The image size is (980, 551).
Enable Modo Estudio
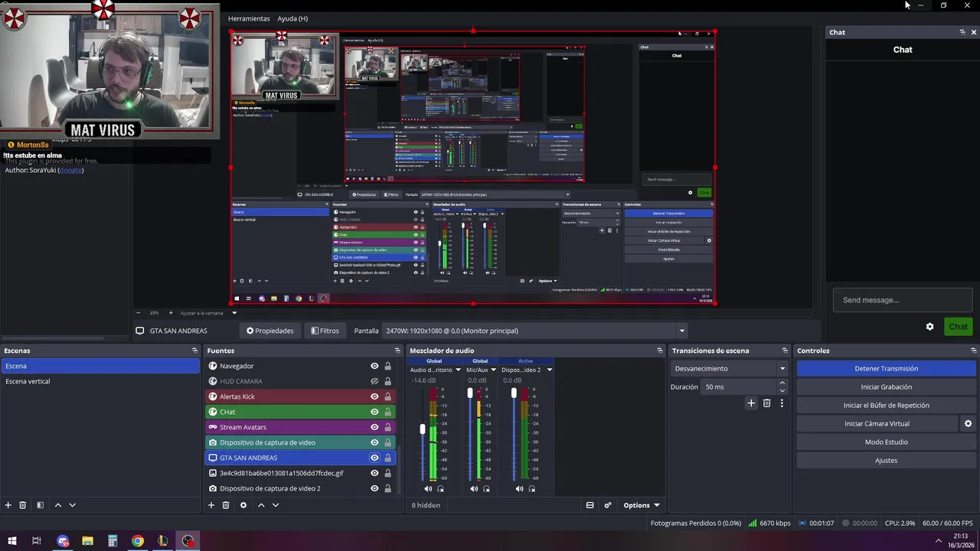[x=886, y=442]
